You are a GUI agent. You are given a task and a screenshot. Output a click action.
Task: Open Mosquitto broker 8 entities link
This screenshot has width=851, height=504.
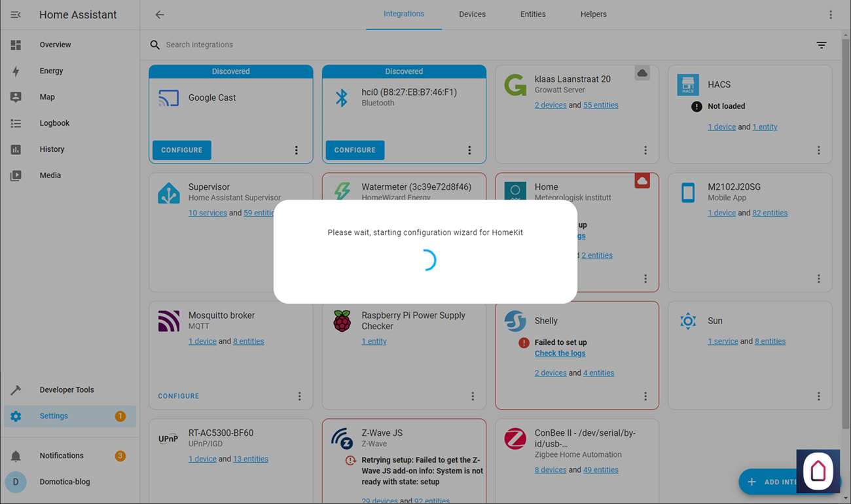pyautogui.click(x=249, y=342)
